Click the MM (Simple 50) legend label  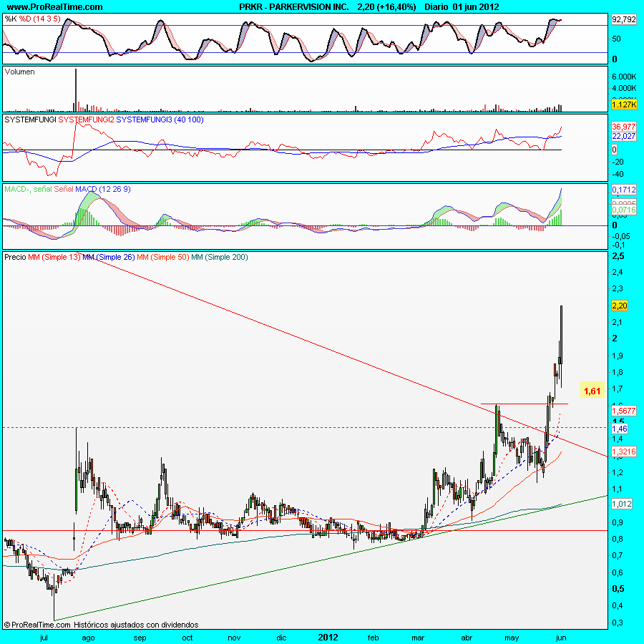(x=162, y=258)
